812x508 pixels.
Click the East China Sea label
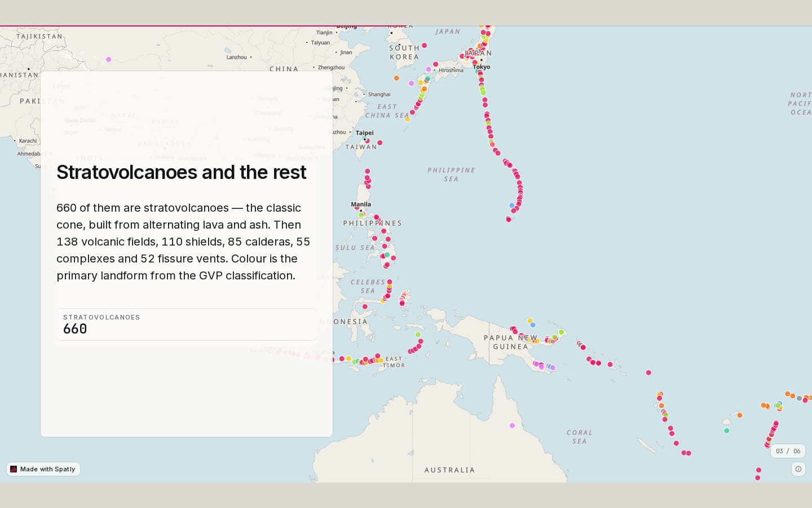point(387,111)
